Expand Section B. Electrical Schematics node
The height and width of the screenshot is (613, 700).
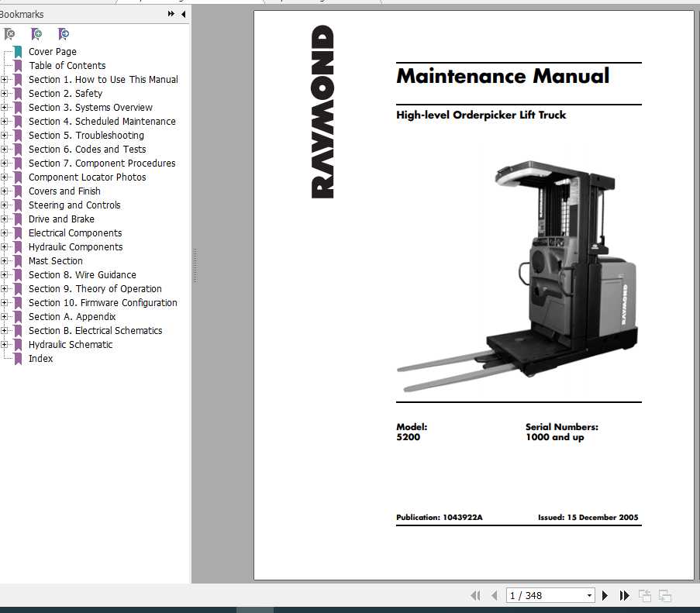pos(4,331)
